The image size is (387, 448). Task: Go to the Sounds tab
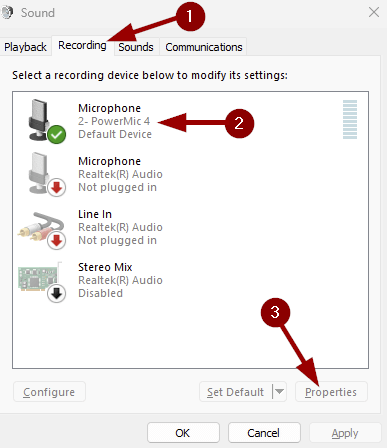tap(136, 47)
